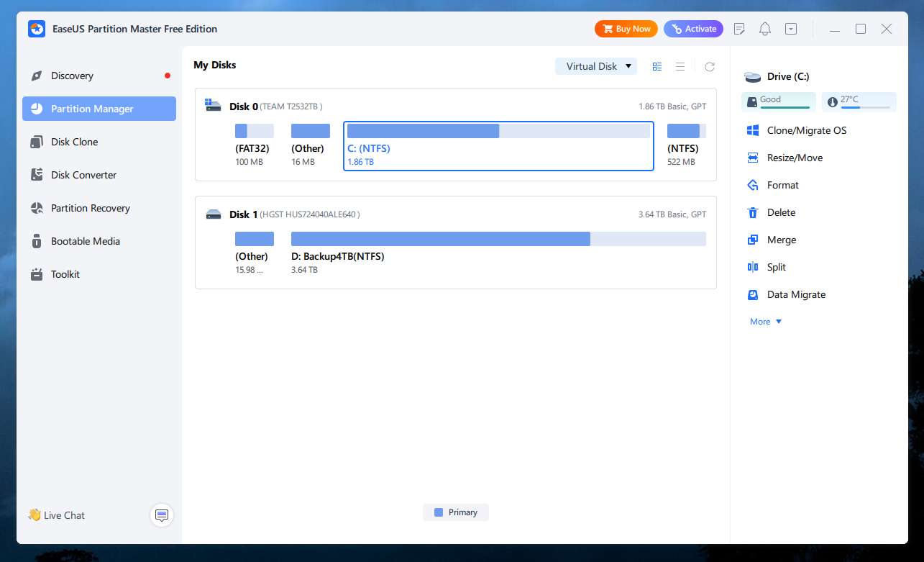Choose Split partition operation
924x562 pixels.
coord(767,267)
